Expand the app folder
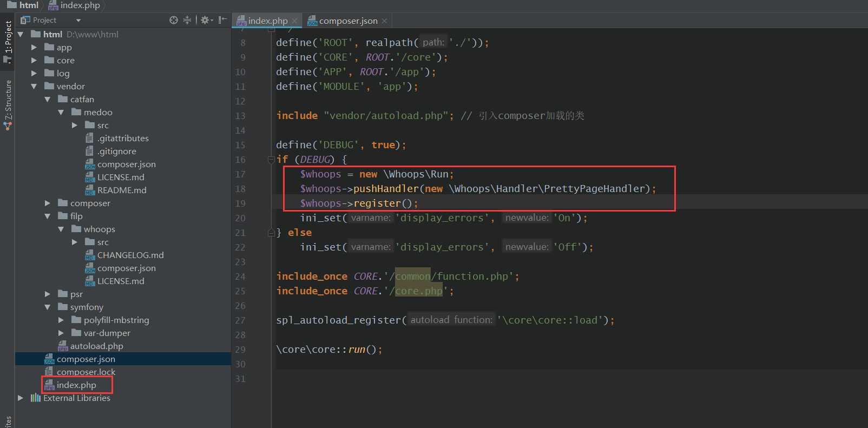868x428 pixels. click(34, 47)
